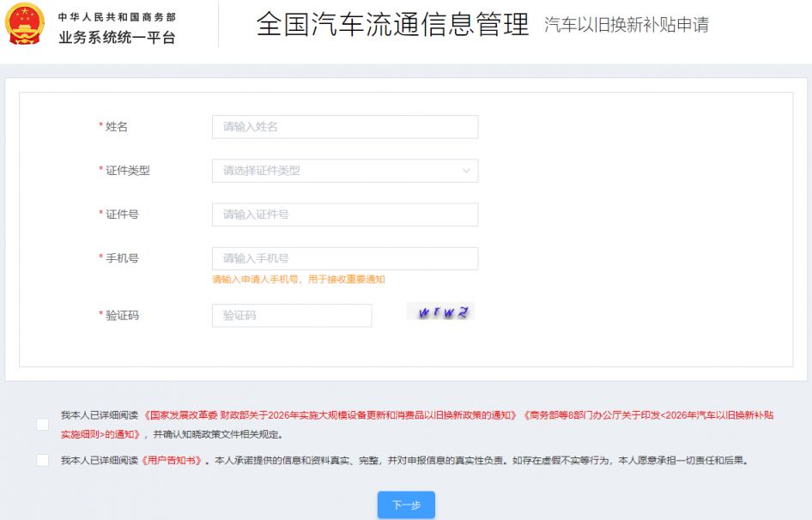Click the orange phone number hint text
This screenshot has width=812, height=520.
[299, 280]
